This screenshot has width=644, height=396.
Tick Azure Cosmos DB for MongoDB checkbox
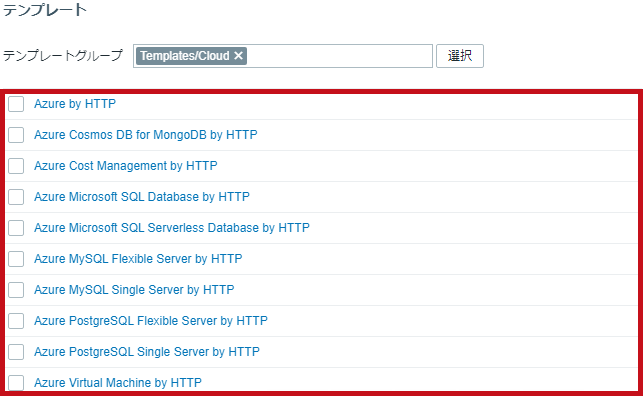point(16,135)
